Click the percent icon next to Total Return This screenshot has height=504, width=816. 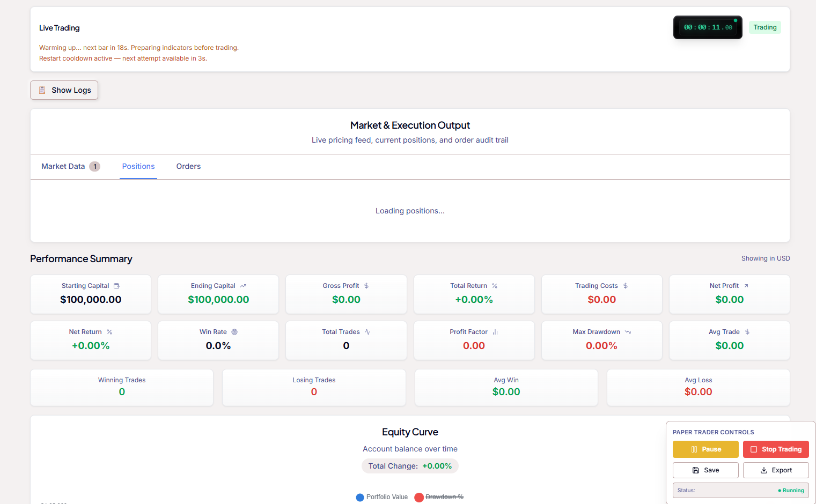click(x=495, y=286)
